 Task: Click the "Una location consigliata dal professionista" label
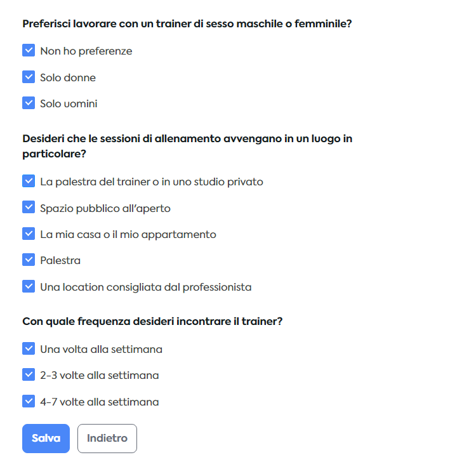click(x=146, y=287)
